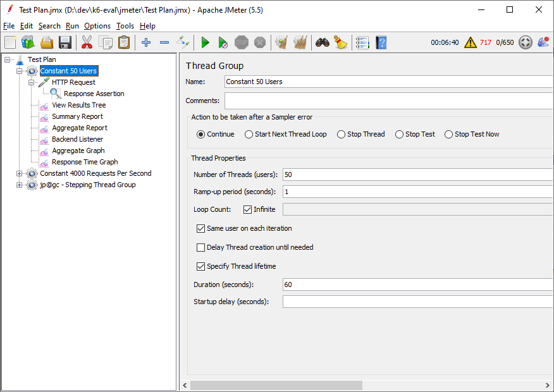This screenshot has width=554, height=392.
Task: Collapse the Constant 50 Users node
Action: [x=20, y=71]
